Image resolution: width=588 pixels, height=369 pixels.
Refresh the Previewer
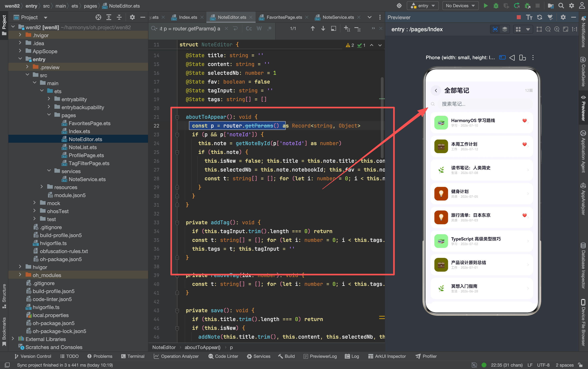click(x=539, y=17)
